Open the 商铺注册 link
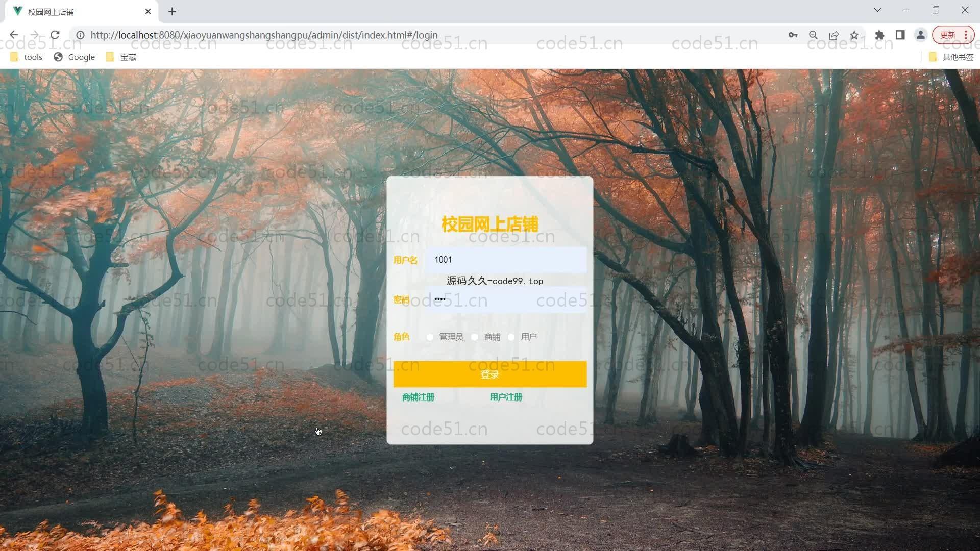This screenshot has height=551, width=980. (x=418, y=397)
